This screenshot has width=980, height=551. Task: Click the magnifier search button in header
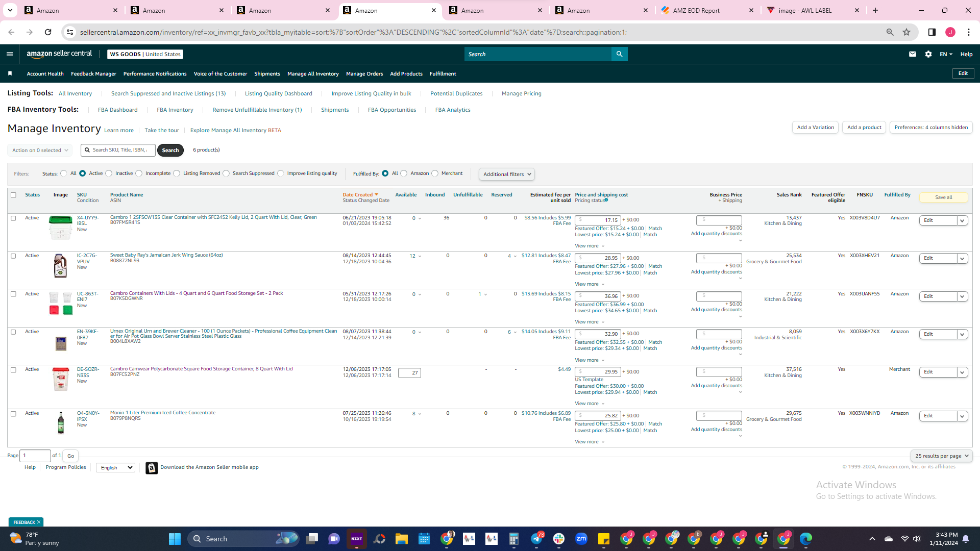point(619,54)
